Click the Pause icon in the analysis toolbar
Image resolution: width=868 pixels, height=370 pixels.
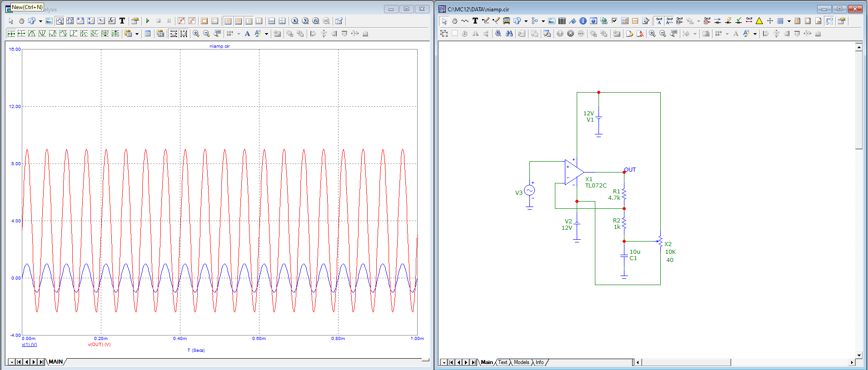(169, 21)
